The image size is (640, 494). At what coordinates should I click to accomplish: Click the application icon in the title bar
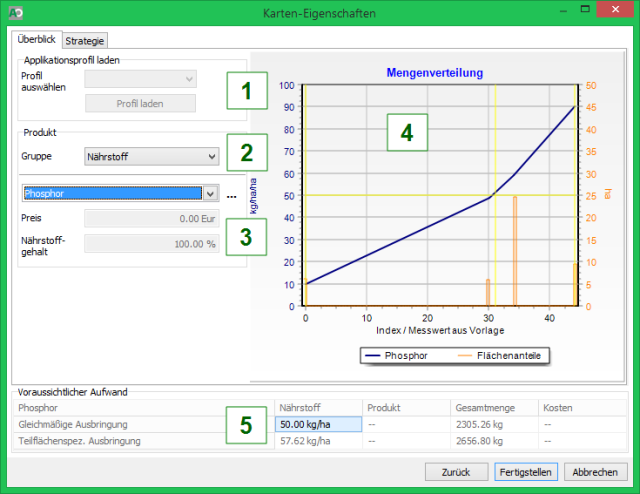(15, 13)
